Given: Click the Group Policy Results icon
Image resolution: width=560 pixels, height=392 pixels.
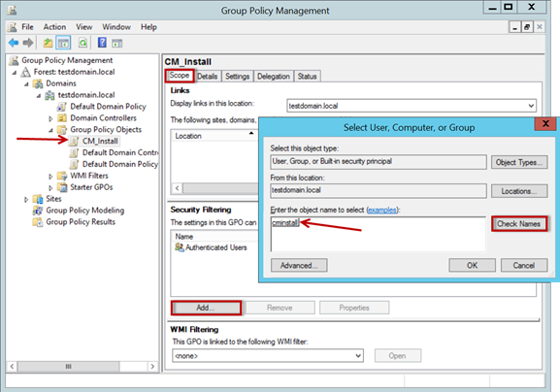Looking at the screenshot, I should point(38,222).
